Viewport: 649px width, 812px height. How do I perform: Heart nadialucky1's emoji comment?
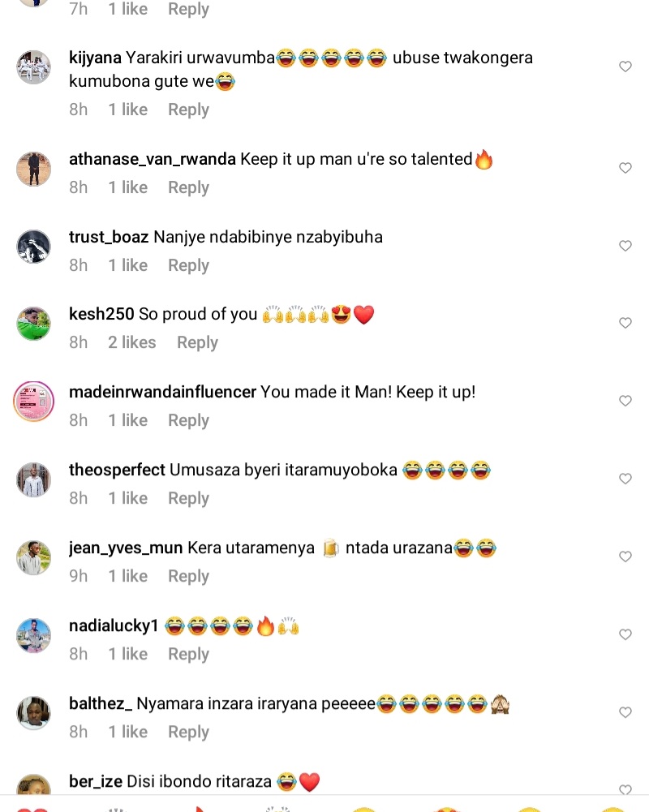[x=625, y=634]
